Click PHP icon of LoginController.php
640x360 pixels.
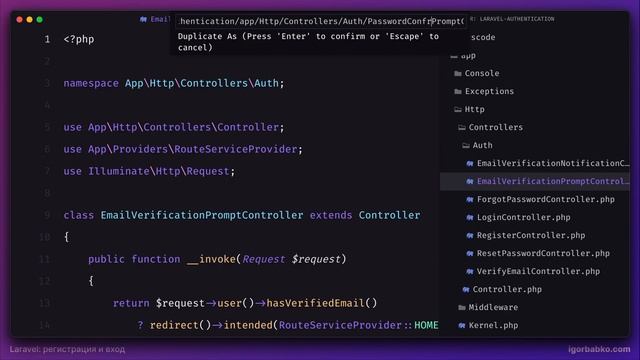point(470,218)
